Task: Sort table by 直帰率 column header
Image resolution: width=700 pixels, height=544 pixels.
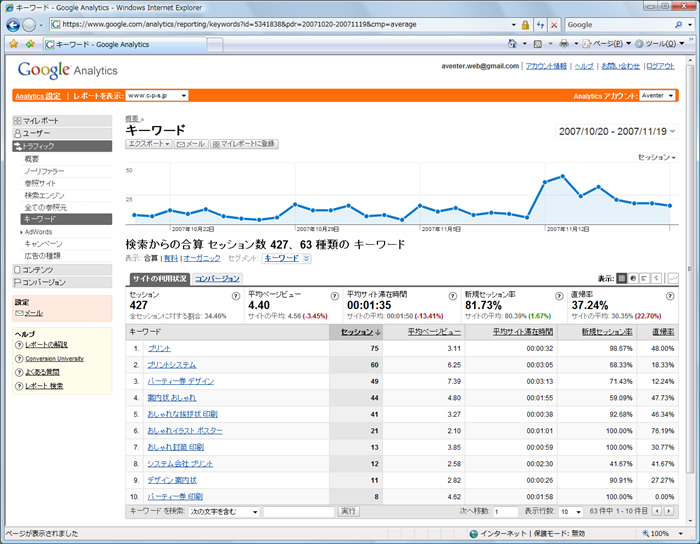Action: [x=663, y=332]
